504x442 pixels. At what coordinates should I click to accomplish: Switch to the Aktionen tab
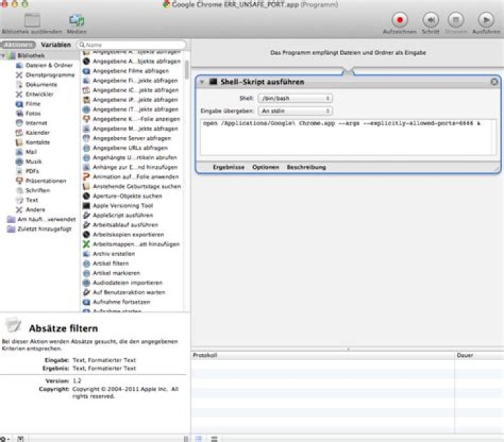(18, 45)
